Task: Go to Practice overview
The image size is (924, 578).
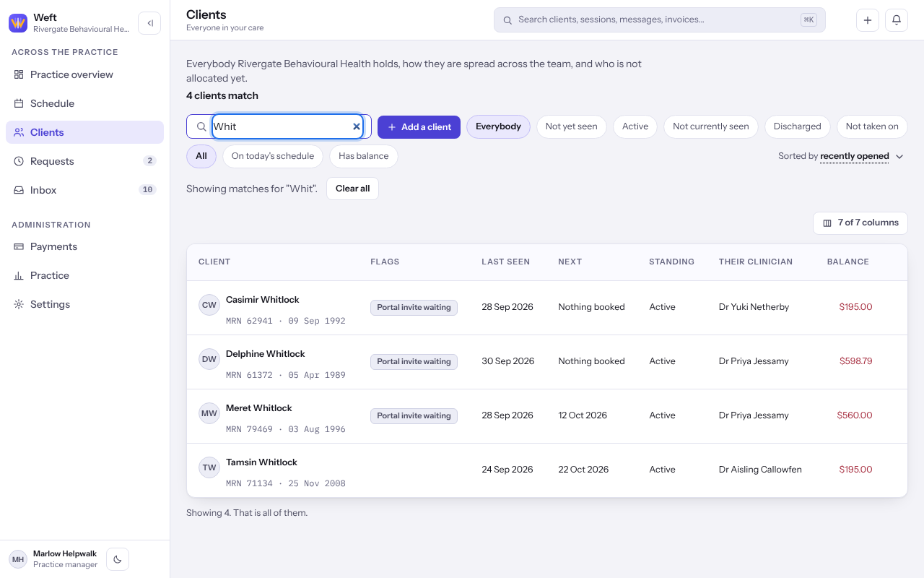Action: click(85, 74)
